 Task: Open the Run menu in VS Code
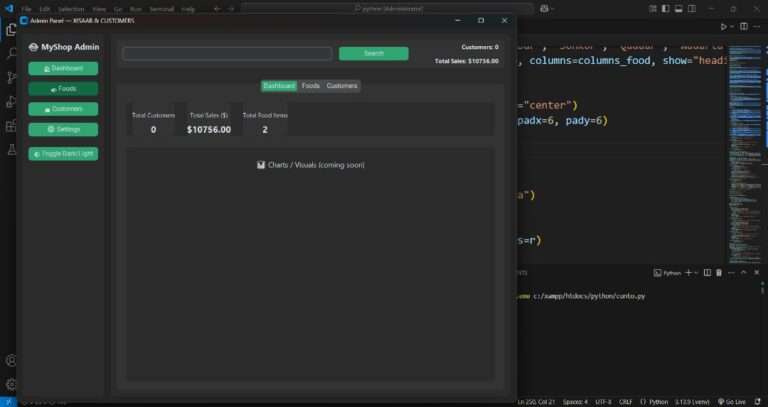coord(136,9)
